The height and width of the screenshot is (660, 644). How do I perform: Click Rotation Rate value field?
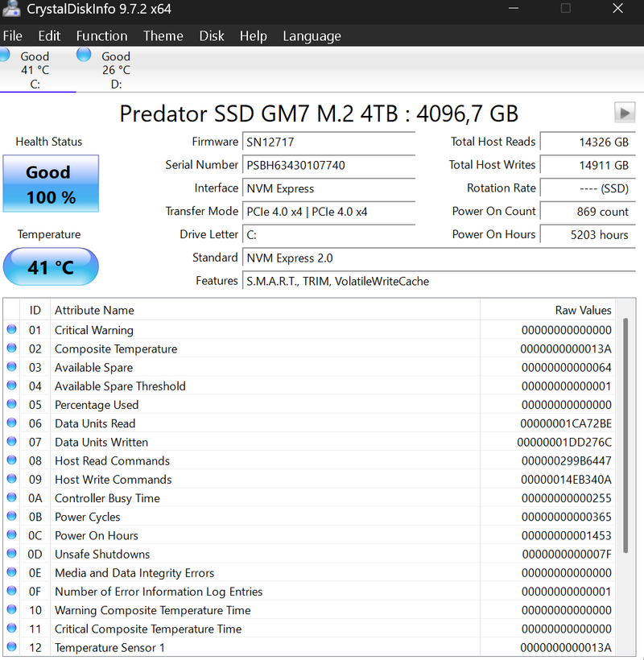tap(588, 188)
